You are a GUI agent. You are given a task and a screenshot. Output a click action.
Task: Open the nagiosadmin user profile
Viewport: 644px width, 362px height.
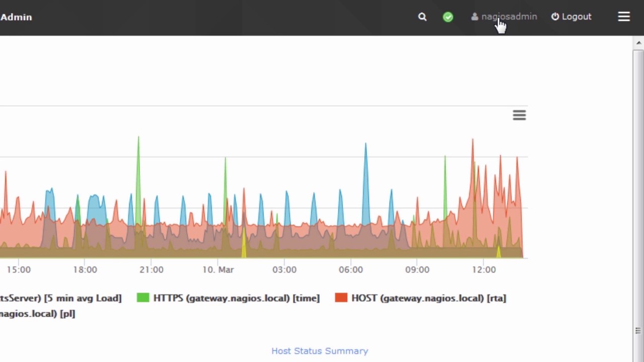click(x=504, y=17)
